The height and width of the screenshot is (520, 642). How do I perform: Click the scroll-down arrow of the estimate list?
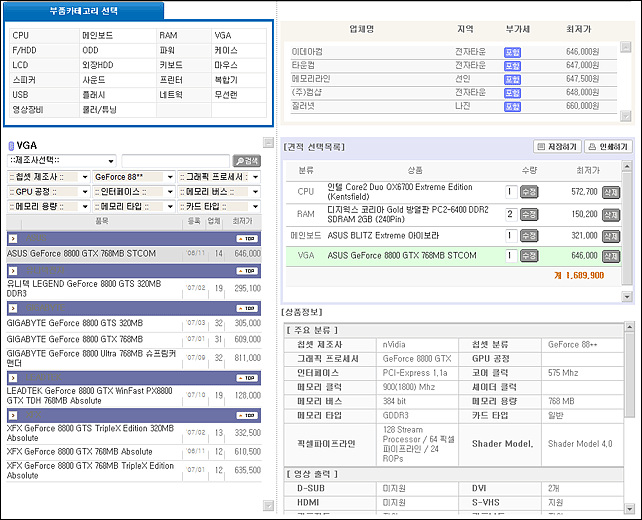(x=626, y=296)
